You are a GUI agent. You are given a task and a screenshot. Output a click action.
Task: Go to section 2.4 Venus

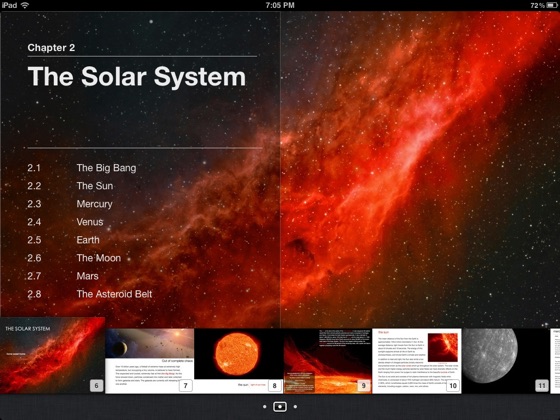click(x=65, y=222)
